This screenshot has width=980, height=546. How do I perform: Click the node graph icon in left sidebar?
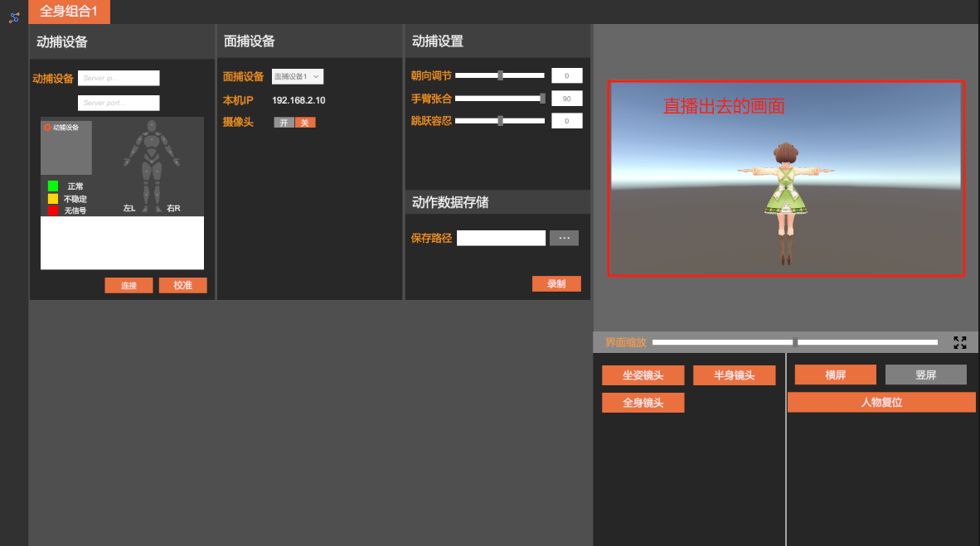point(14,17)
